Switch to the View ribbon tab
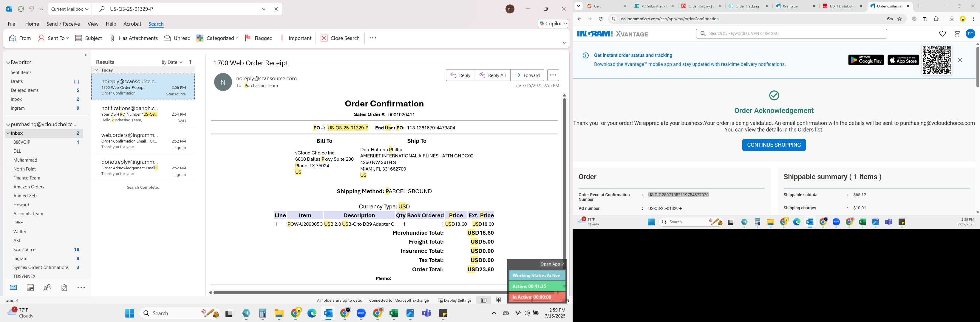 [x=93, y=24]
